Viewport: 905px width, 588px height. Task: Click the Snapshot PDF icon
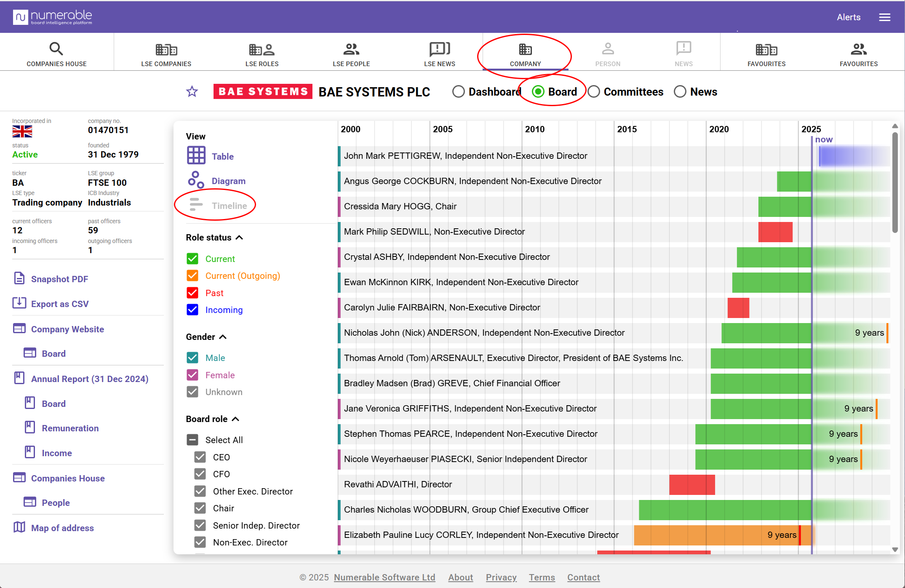click(x=19, y=278)
